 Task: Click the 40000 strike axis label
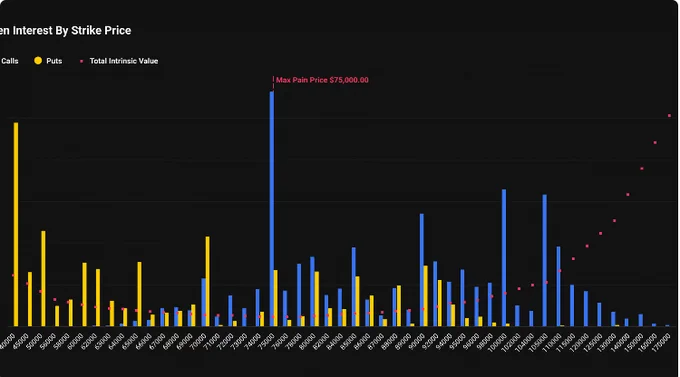point(8,341)
